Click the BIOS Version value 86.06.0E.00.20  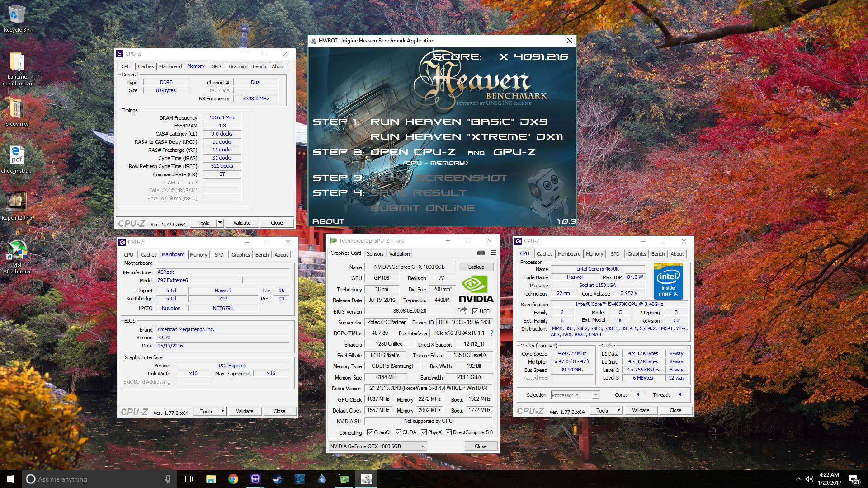pyautogui.click(x=410, y=311)
